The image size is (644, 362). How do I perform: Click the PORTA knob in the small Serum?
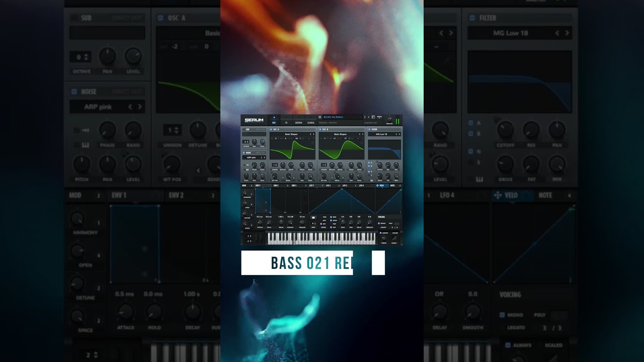pyautogui.click(x=384, y=238)
